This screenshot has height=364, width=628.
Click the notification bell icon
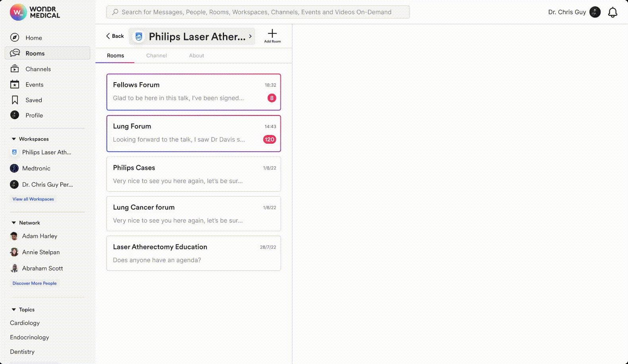pos(613,12)
